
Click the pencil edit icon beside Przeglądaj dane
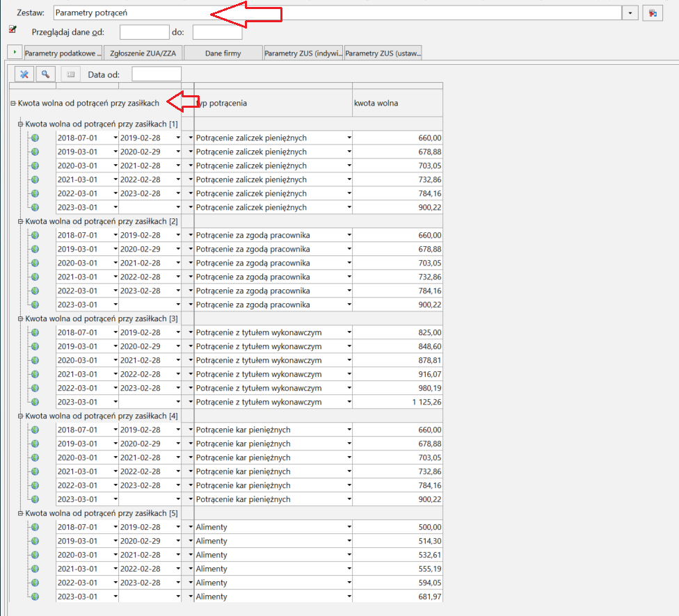13,29
